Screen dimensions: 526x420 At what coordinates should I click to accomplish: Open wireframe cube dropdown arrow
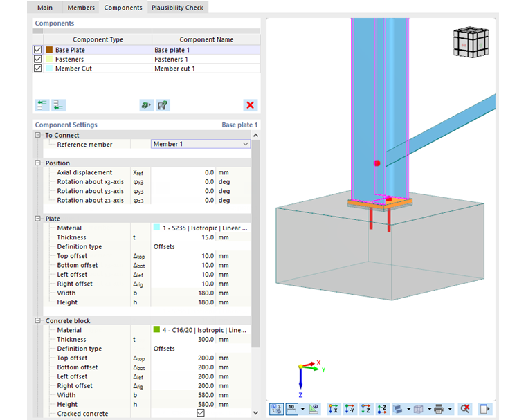(x=429, y=409)
